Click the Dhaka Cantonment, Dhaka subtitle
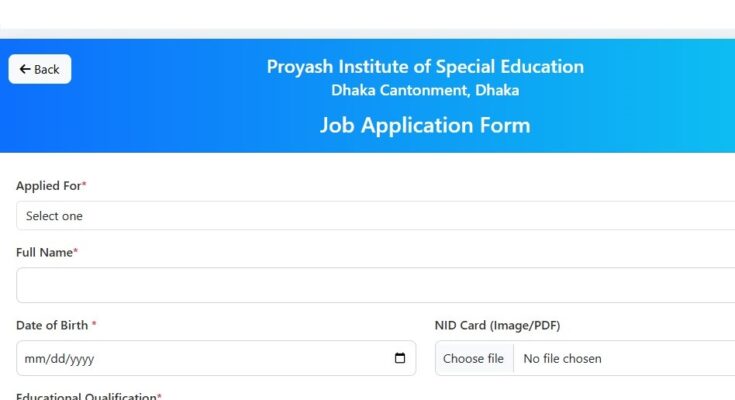The height and width of the screenshot is (400, 735). [x=425, y=90]
